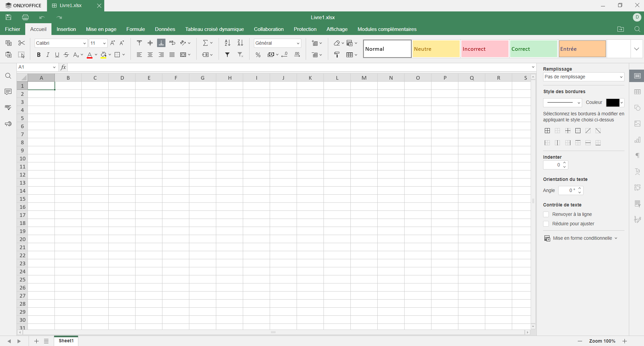
Task: Switch to Tableau croisé dynamique tab
Action: click(x=215, y=29)
